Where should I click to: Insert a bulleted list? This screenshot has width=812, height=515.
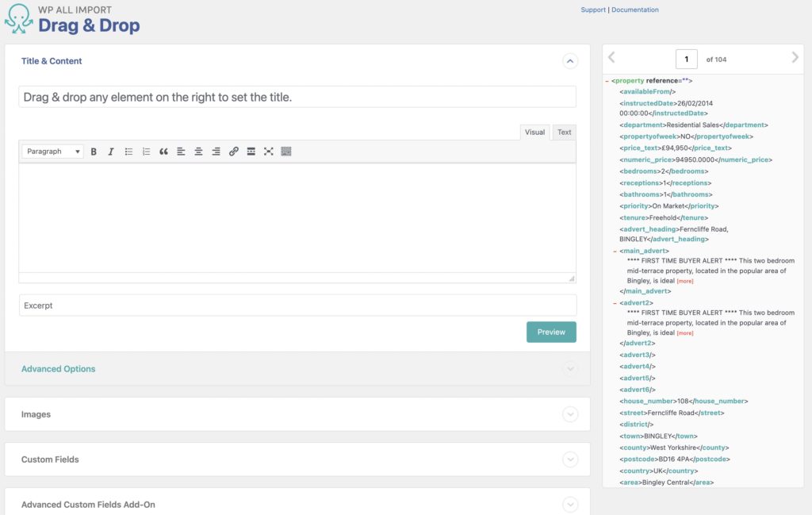point(128,152)
